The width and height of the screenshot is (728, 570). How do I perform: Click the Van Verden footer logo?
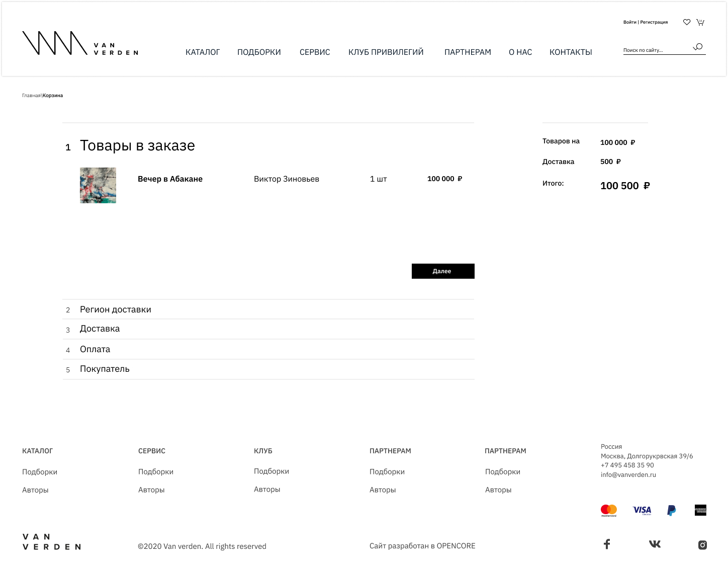tap(52, 542)
